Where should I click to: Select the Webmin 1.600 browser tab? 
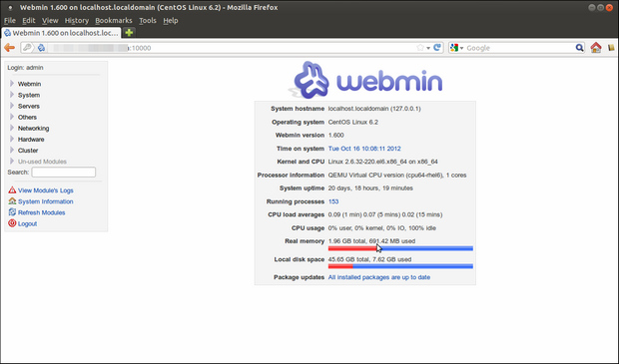[61, 33]
